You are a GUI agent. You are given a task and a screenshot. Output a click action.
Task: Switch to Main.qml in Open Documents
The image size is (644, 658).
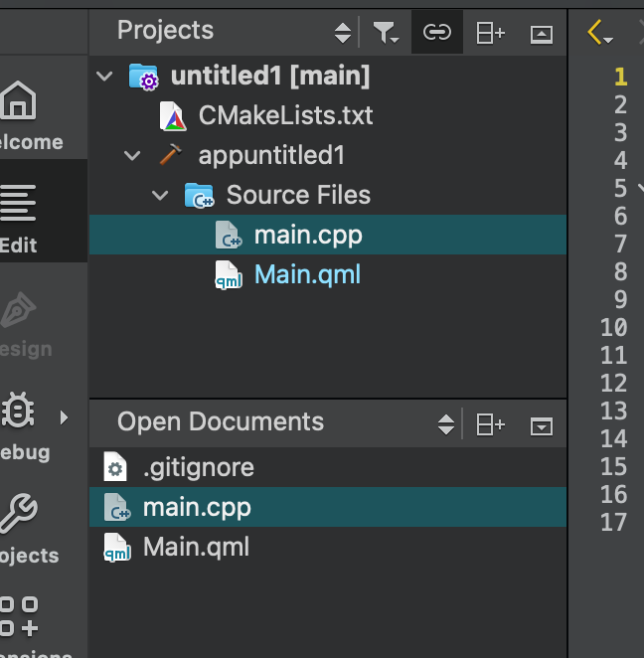click(195, 547)
